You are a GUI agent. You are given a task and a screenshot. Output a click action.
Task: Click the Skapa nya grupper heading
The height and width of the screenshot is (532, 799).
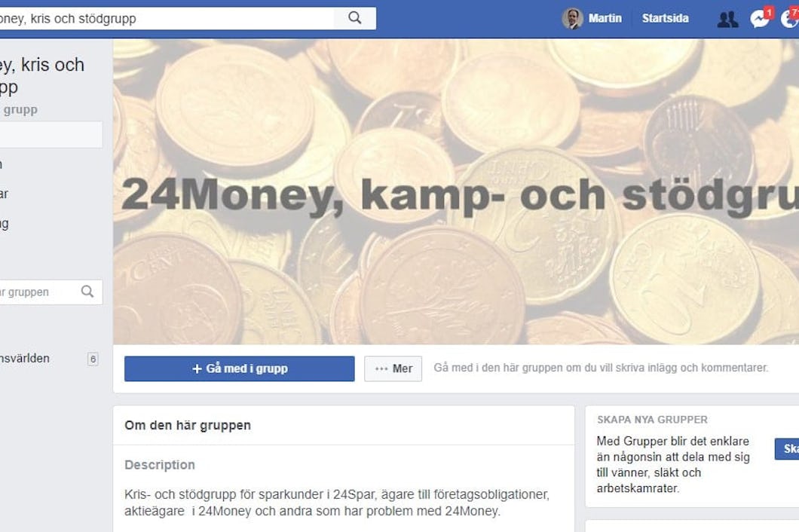[652, 420]
